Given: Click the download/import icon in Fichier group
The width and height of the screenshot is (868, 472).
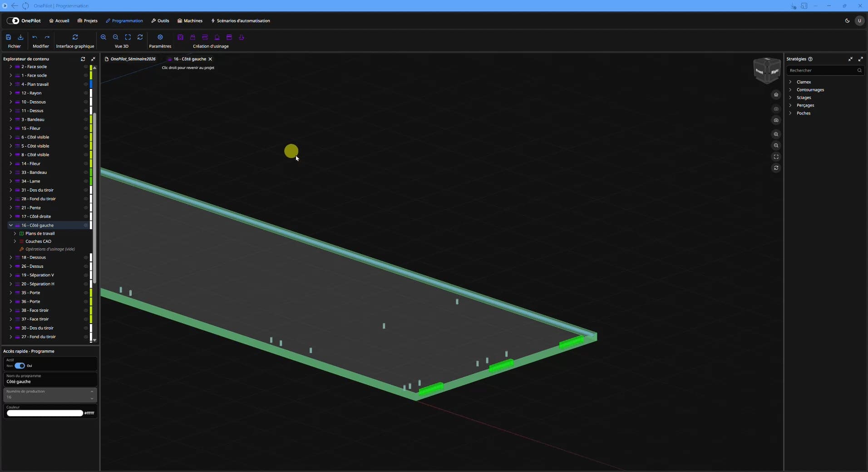Looking at the screenshot, I should pos(20,37).
